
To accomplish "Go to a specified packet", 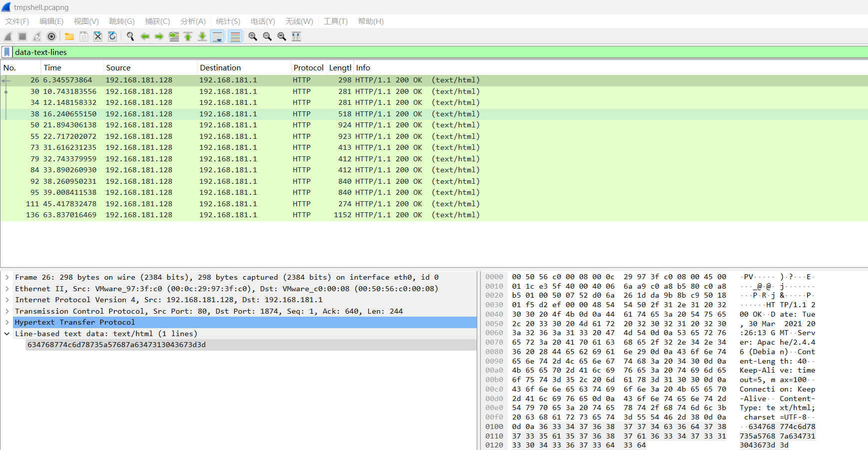I will [x=174, y=36].
